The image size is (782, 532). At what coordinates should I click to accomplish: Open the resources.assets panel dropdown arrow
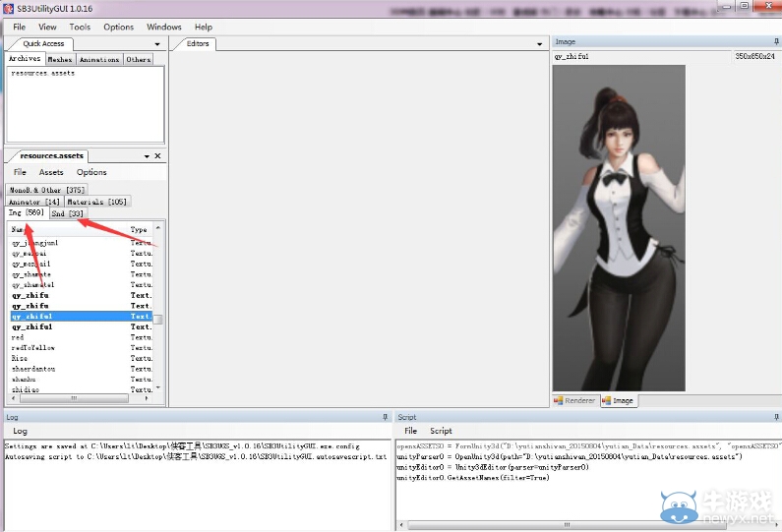click(147, 156)
